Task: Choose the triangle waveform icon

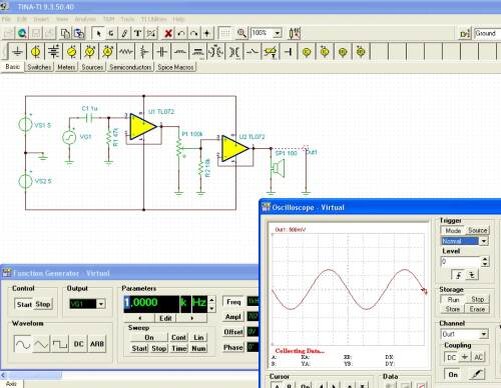Action: coord(42,344)
